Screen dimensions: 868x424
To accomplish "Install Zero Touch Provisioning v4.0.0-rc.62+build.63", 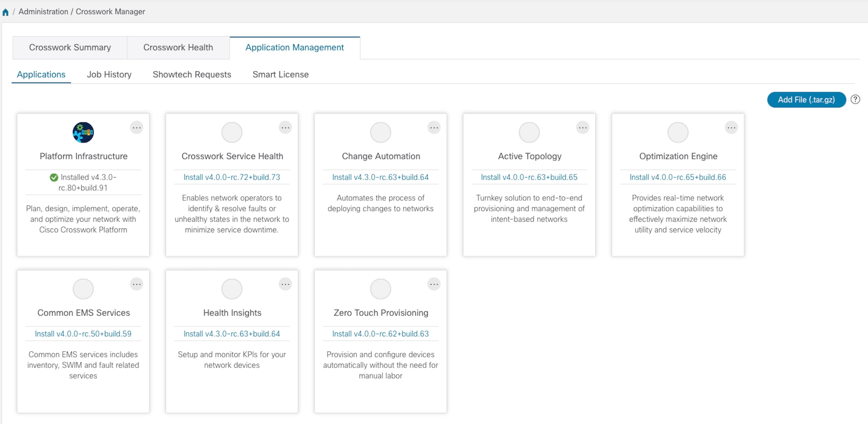I will coord(380,334).
